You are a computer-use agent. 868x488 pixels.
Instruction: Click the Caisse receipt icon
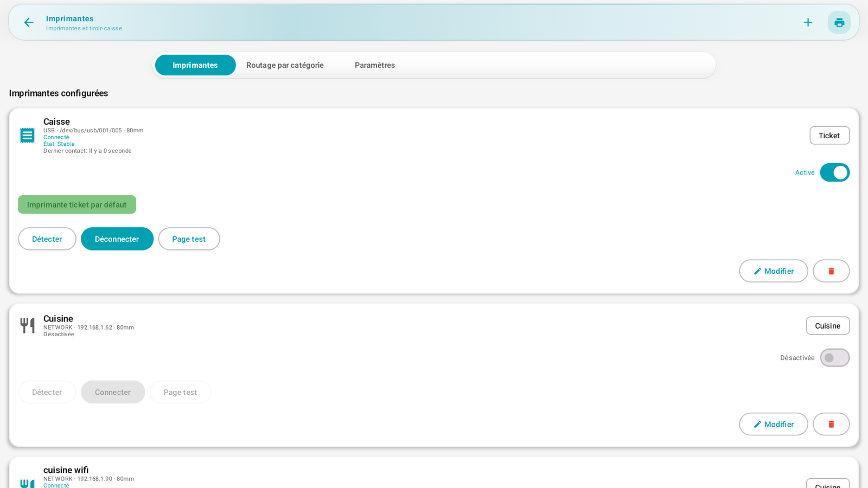[x=27, y=136]
